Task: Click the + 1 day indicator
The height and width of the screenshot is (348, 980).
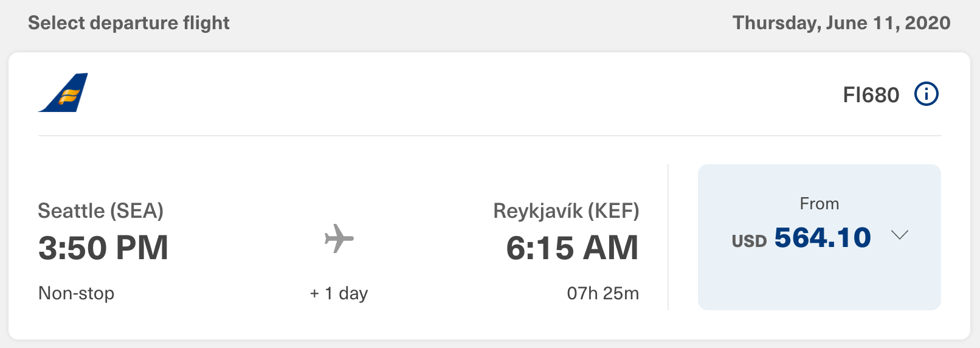Action: 339,293
